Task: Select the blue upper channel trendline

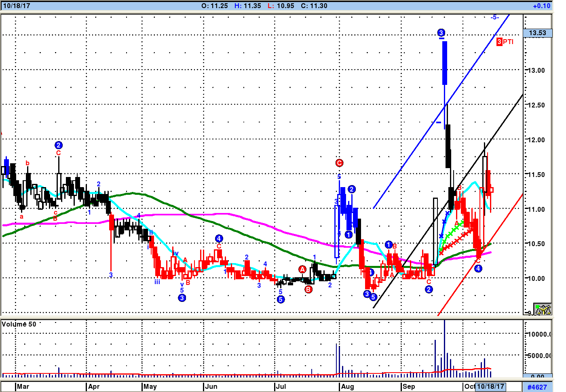Action: click(441, 112)
